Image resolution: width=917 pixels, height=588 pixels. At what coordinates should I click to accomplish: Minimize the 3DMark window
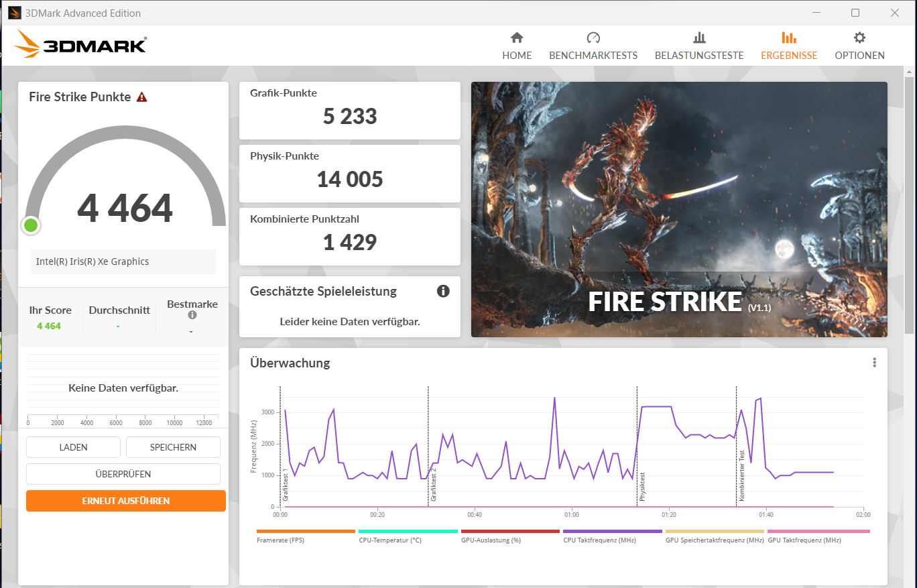click(816, 13)
